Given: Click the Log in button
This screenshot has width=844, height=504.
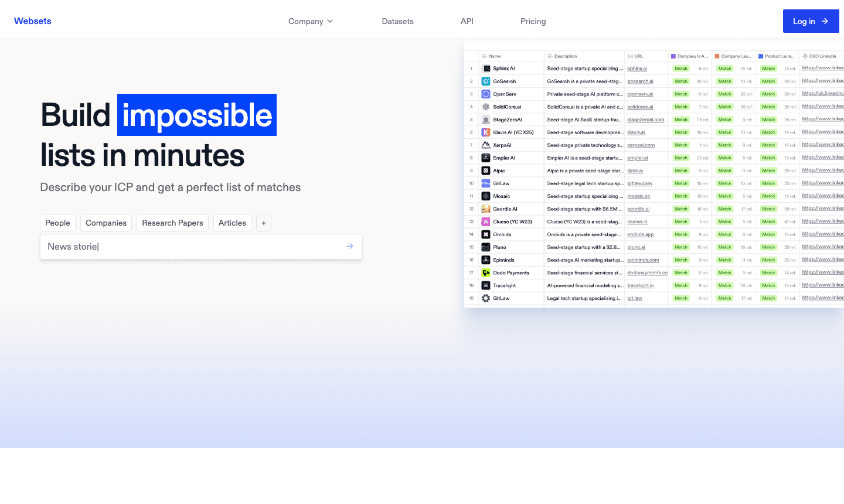Looking at the screenshot, I should (x=811, y=21).
